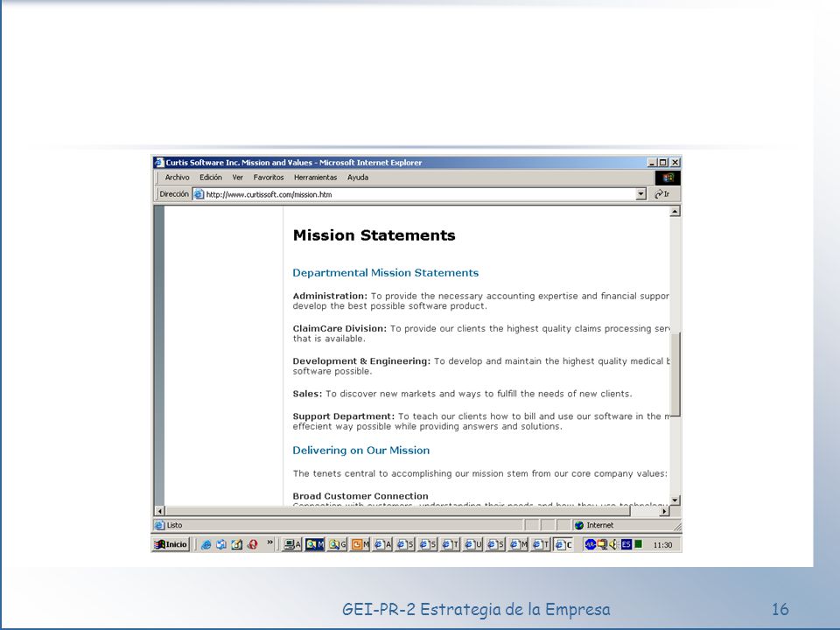Click the Ir go button

[662, 194]
